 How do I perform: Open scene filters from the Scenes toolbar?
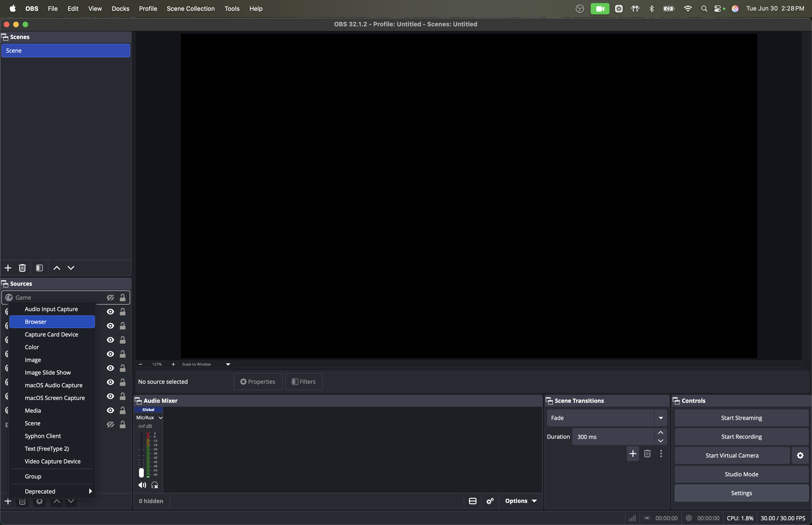tap(39, 268)
